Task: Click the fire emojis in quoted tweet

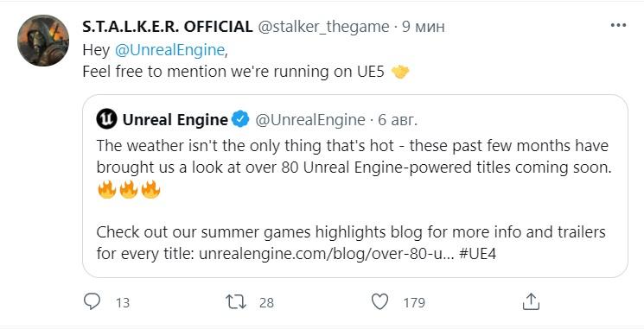Action: click(129, 190)
